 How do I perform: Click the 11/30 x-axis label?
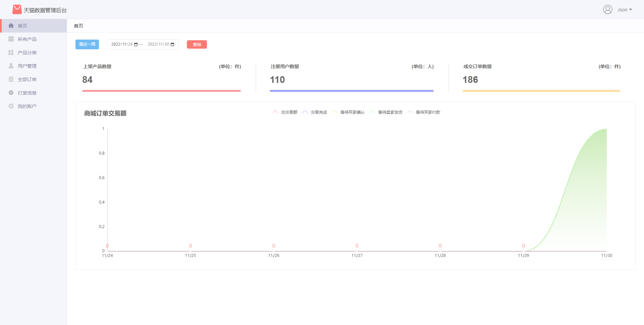click(606, 256)
